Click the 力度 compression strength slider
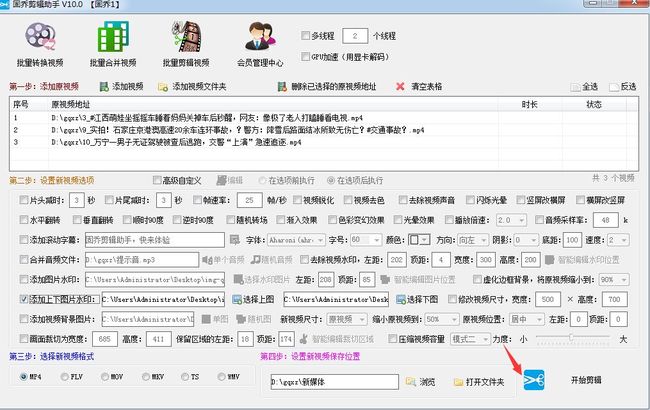650x410 pixels. (x=572, y=337)
